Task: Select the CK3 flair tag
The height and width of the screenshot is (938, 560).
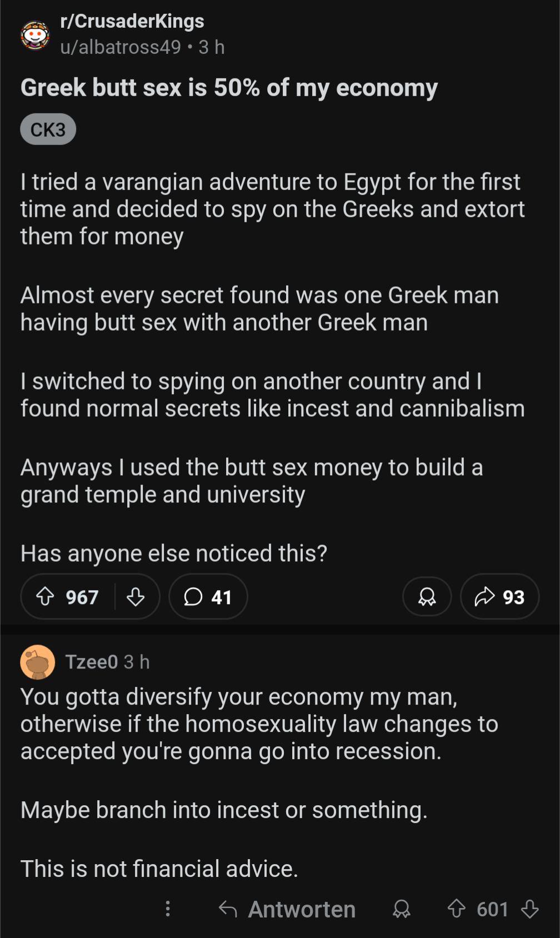Action: pos(48,129)
